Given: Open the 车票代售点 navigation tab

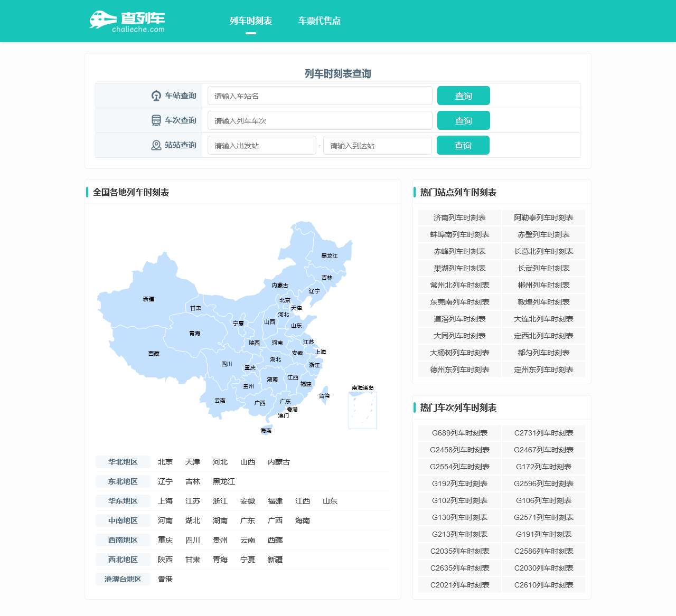Looking at the screenshot, I should coord(320,21).
